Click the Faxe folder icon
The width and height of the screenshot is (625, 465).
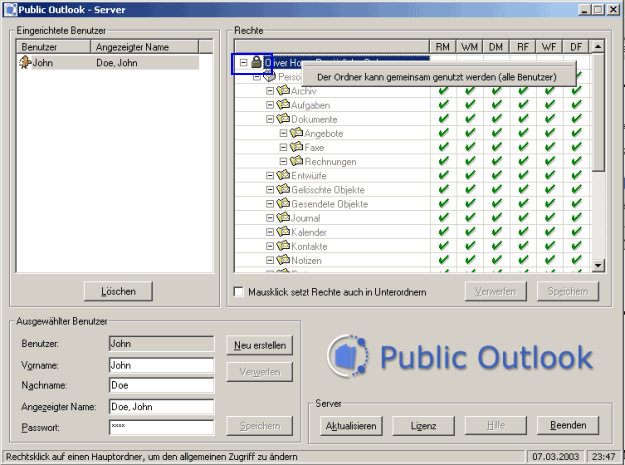pos(296,147)
